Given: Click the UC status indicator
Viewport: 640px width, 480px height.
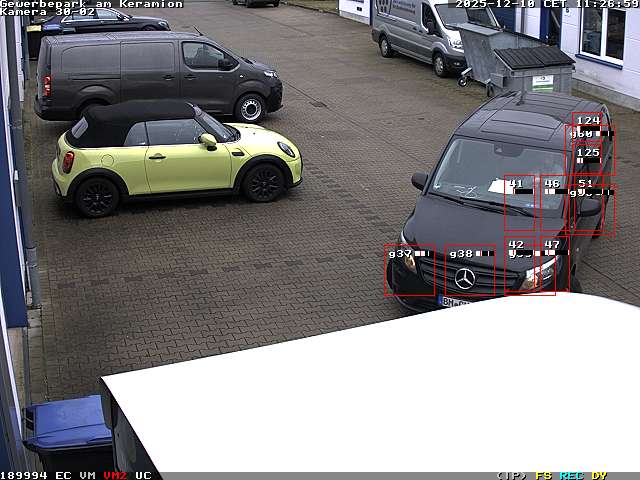Looking at the screenshot, I should [x=143, y=475].
